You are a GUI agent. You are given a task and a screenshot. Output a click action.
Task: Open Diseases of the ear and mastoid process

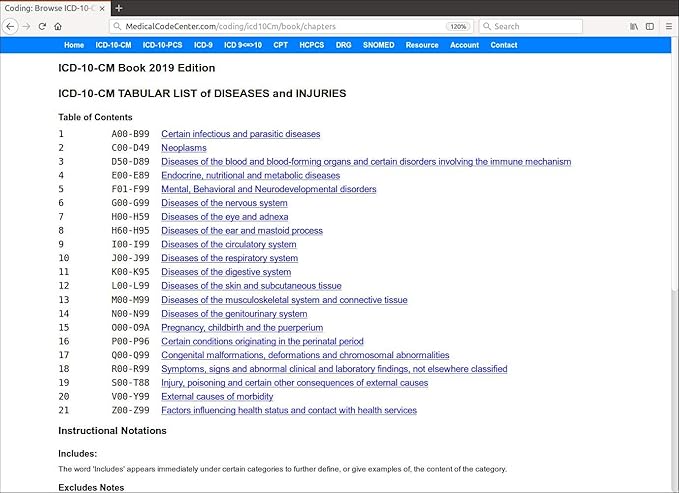click(242, 230)
